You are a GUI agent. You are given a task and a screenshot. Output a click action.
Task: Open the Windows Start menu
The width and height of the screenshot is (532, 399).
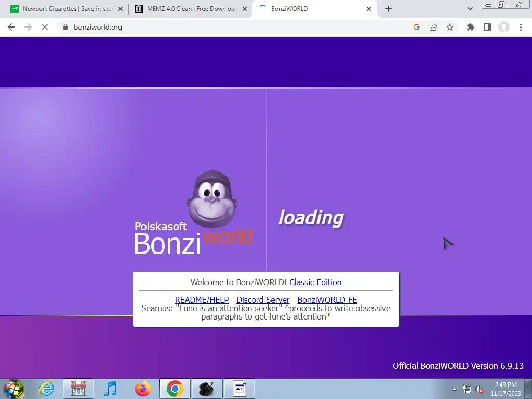pos(14,389)
